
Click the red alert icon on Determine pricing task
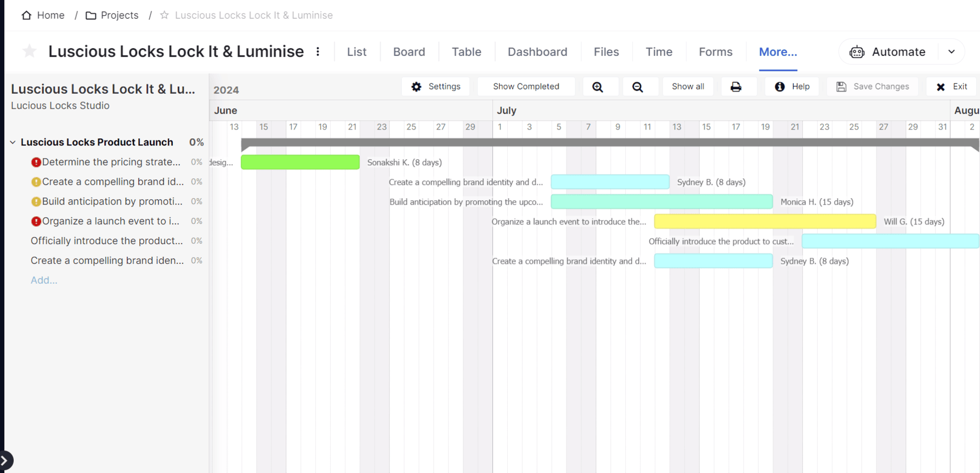click(x=36, y=162)
